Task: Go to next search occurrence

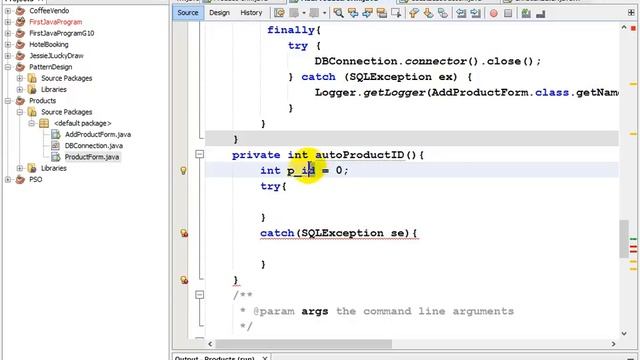Action: tap(367, 13)
